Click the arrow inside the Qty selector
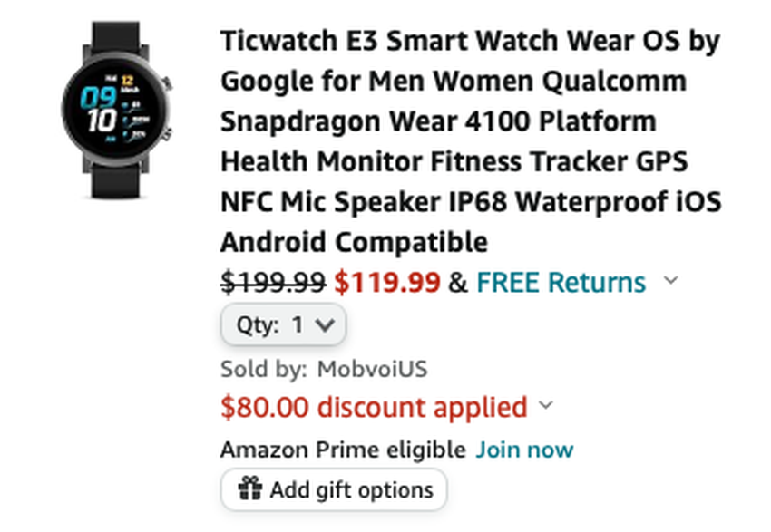 pyautogui.click(x=325, y=324)
